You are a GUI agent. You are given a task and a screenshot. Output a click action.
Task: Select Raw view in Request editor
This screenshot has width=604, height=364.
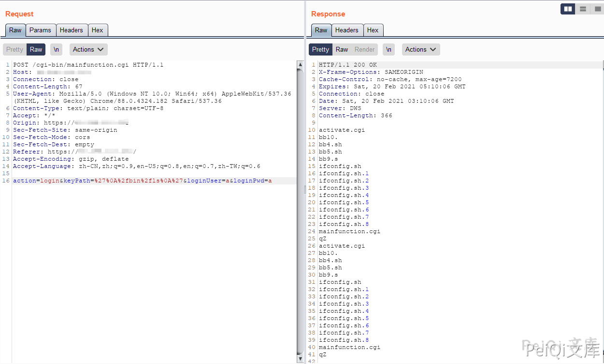tap(36, 49)
